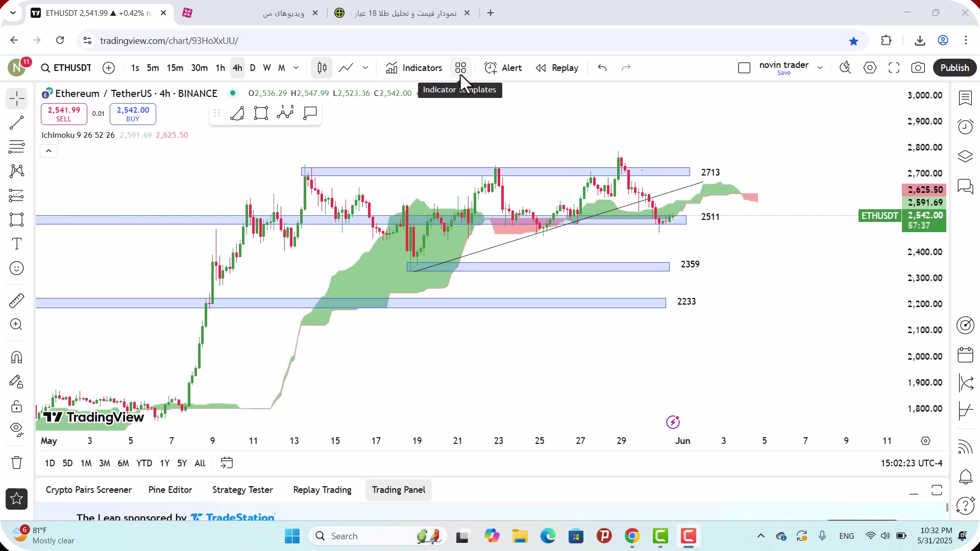
Task: Toggle Lock All Drawings padlock
Action: 16,407
